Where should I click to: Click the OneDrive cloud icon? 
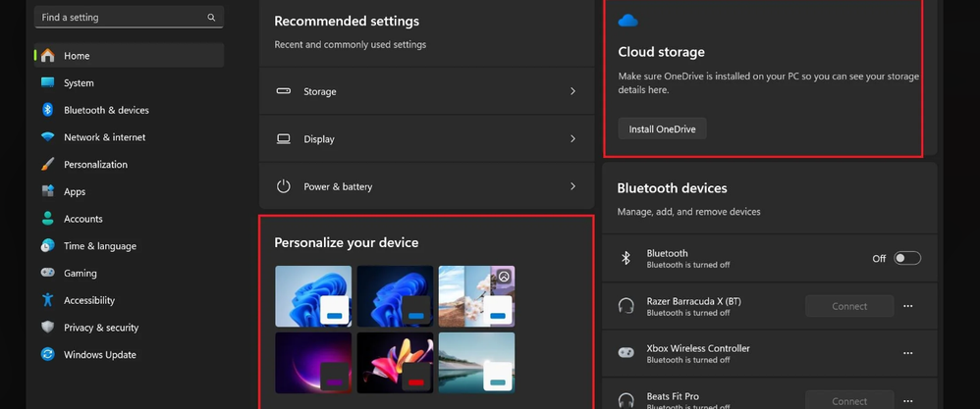(627, 21)
